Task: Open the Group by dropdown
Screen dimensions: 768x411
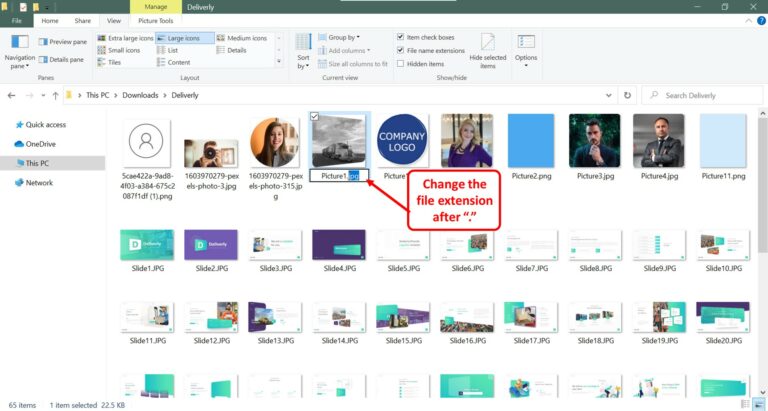Action: coord(339,37)
